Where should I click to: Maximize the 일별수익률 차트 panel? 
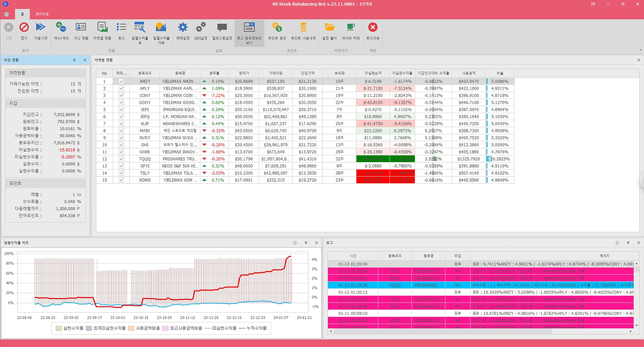pos(295,243)
